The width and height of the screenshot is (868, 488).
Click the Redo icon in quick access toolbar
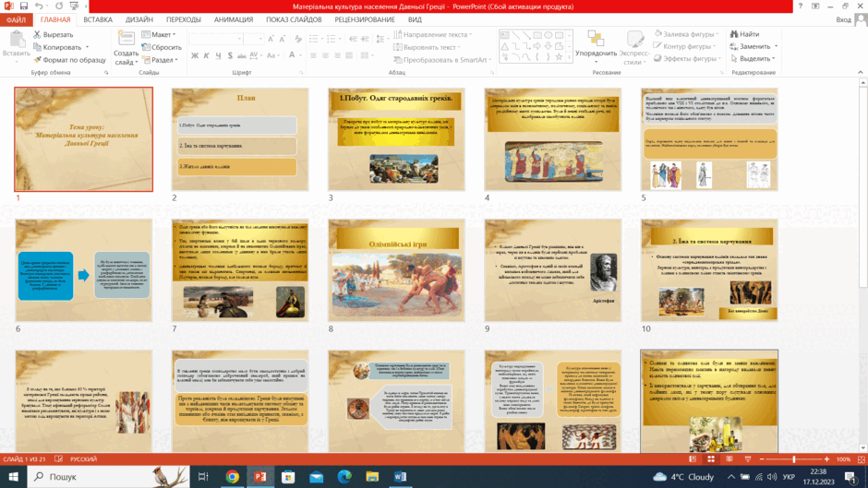59,6
